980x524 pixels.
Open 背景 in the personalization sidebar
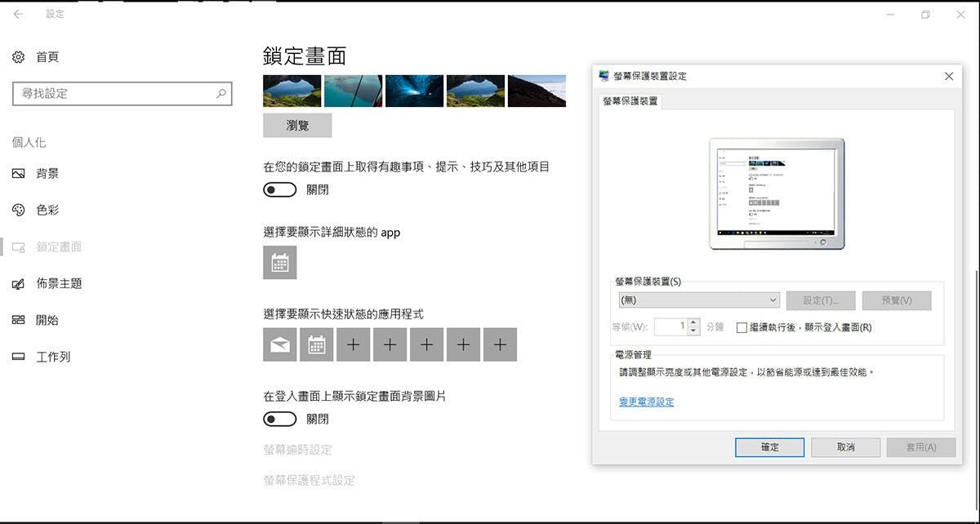[x=47, y=174]
